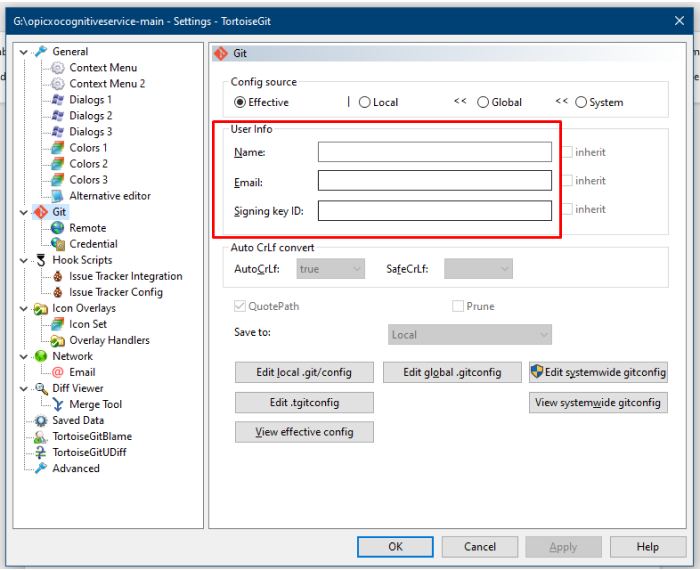Click the Help button
The image size is (700, 570).
[648, 547]
